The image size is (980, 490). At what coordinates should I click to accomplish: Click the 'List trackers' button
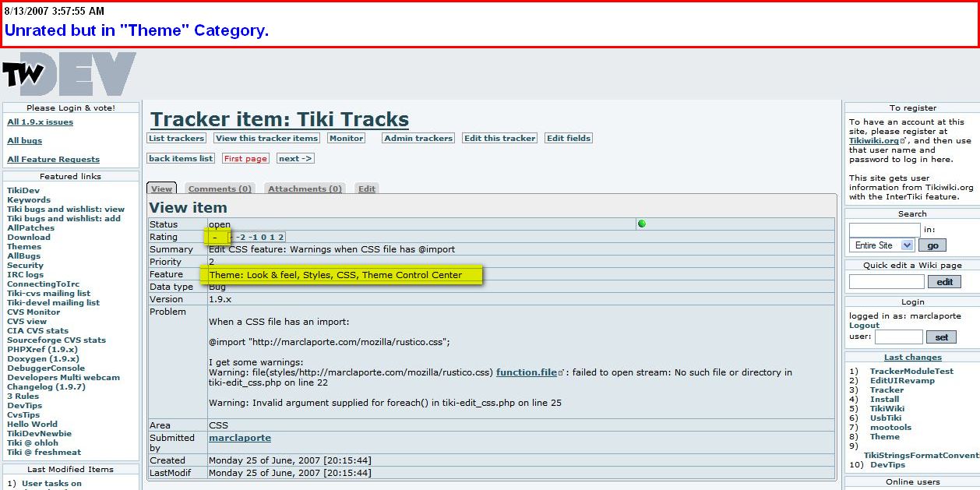tap(177, 138)
